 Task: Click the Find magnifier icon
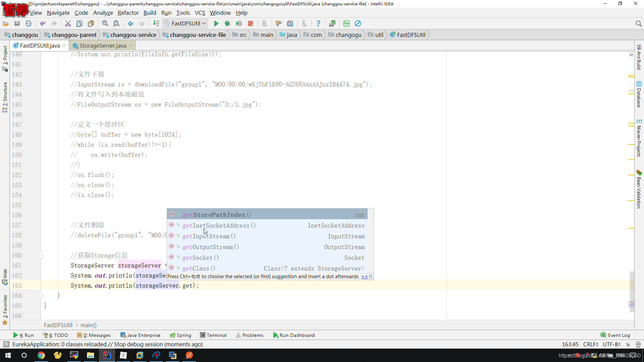pyautogui.click(x=105, y=23)
